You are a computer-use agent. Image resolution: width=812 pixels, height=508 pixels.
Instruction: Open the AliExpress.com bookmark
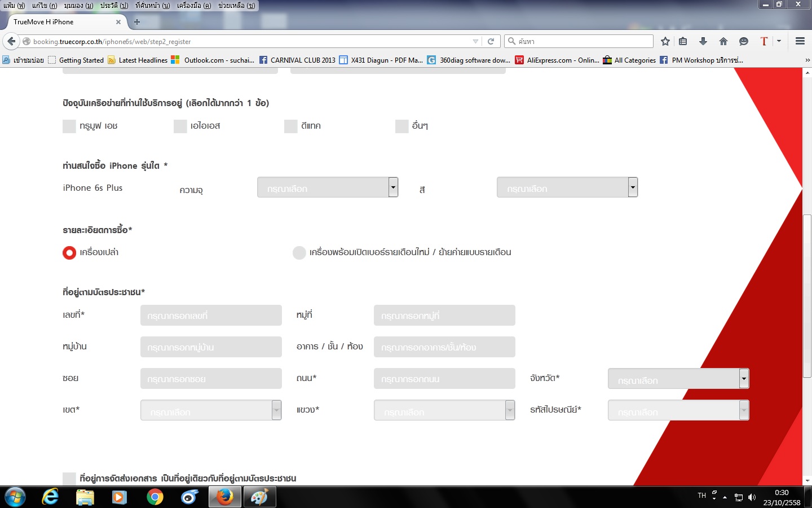coord(557,60)
